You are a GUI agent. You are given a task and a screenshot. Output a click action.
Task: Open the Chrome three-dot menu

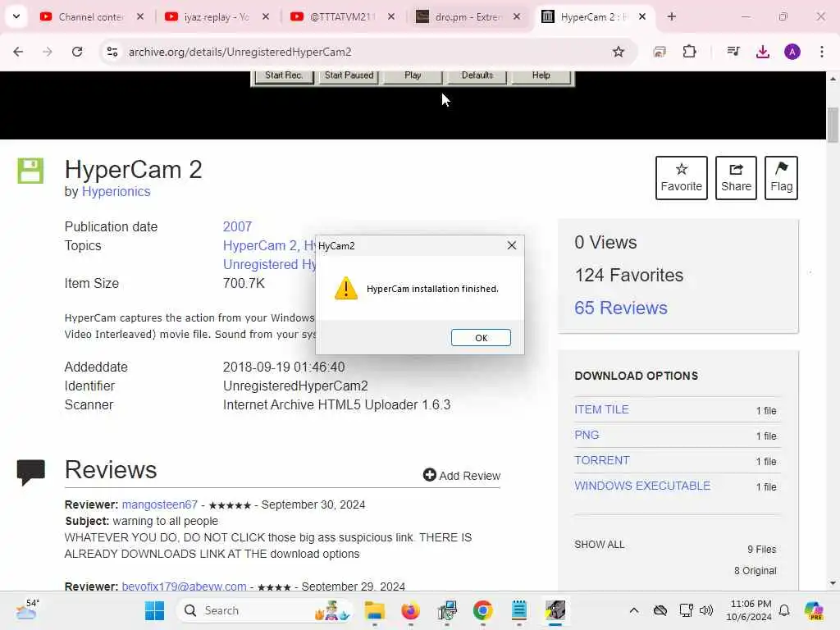[x=821, y=52]
